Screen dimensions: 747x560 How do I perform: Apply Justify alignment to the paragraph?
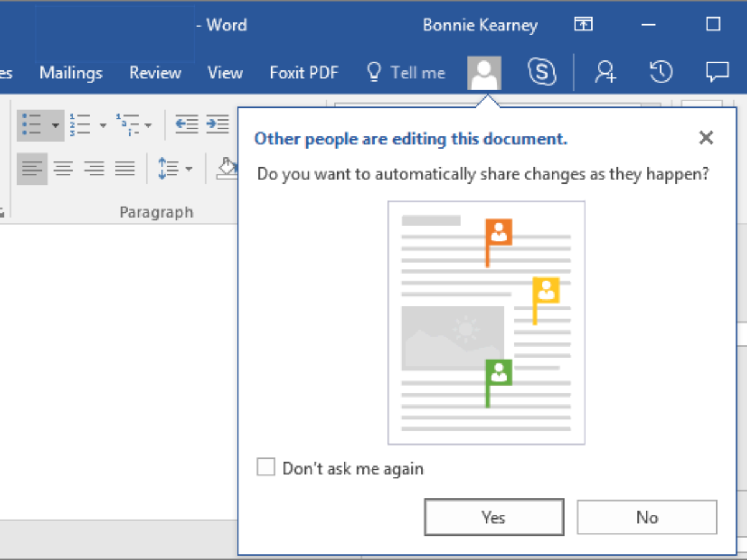coord(125,168)
